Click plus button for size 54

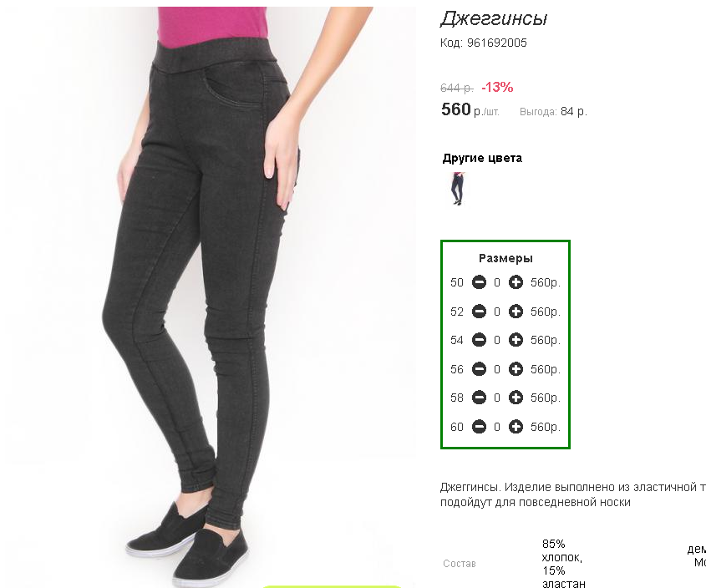(x=516, y=340)
